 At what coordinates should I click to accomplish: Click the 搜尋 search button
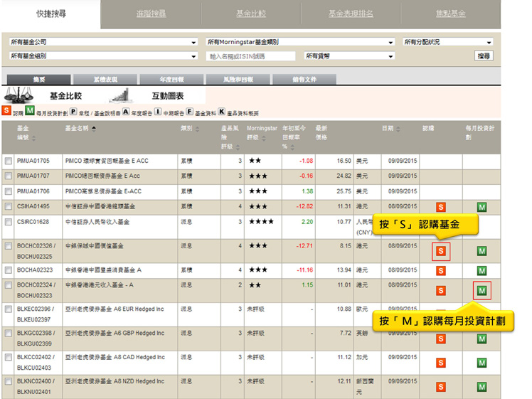pyautogui.click(x=484, y=56)
